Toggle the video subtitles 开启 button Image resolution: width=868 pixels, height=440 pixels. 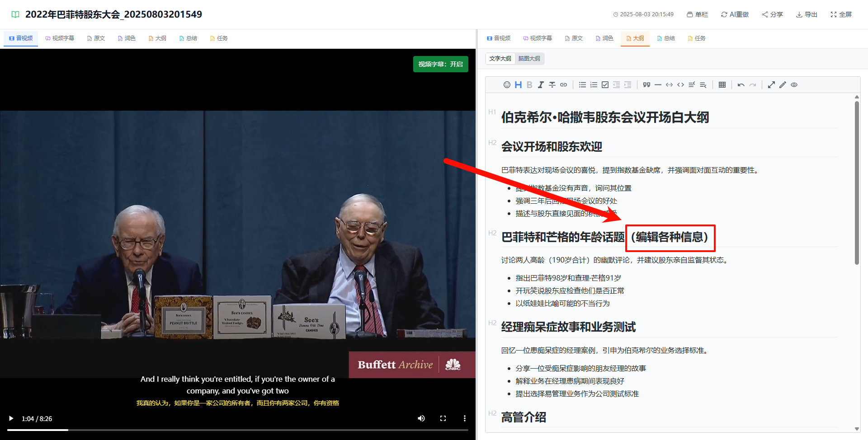click(x=440, y=64)
